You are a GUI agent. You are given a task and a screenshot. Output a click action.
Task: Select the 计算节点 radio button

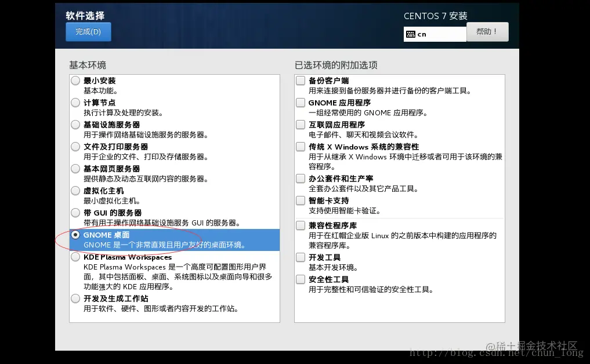click(75, 103)
